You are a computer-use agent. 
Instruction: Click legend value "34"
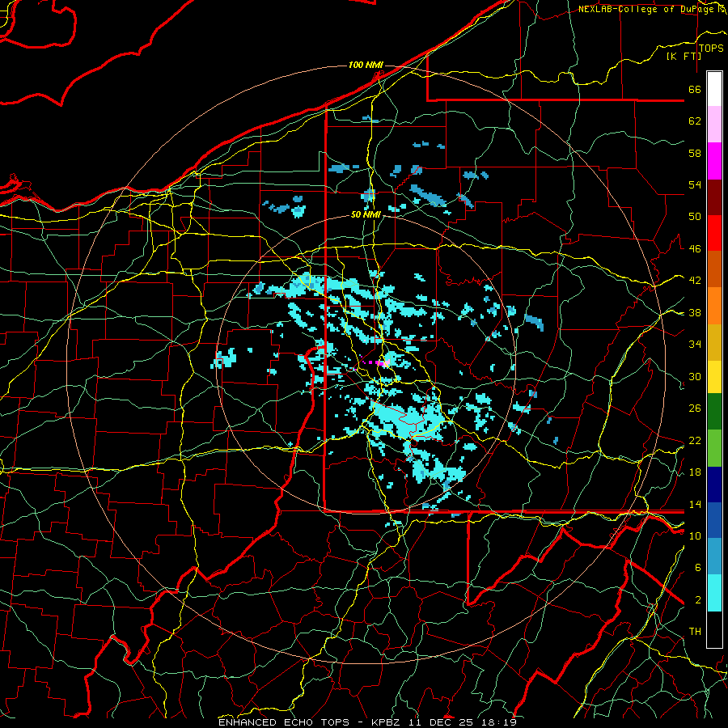tap(695, 345)
